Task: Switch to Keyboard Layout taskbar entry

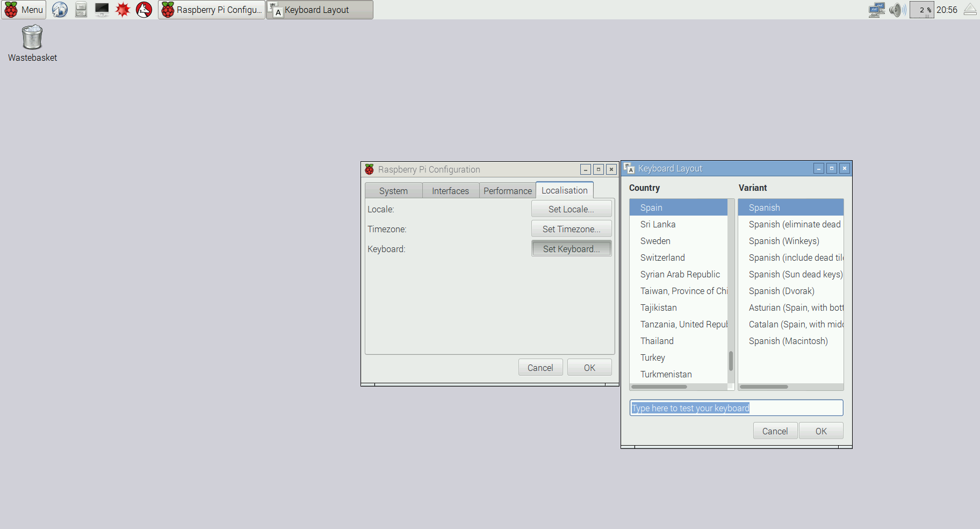Action: [x=320, y=10]
